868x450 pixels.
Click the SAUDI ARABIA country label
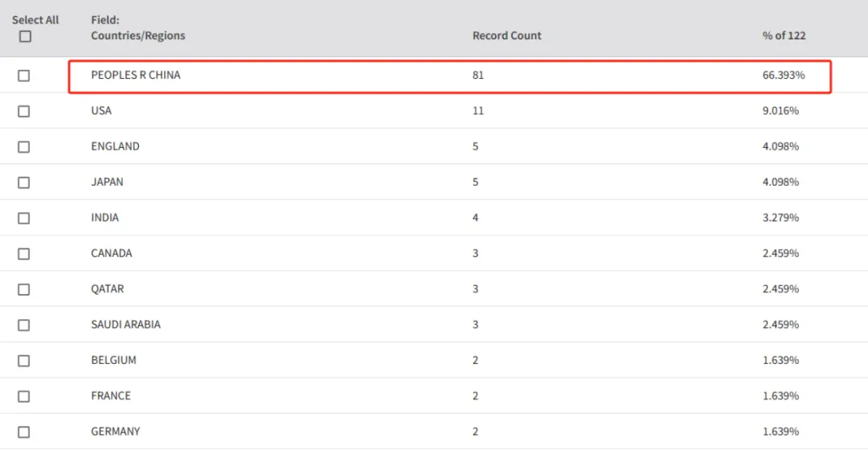pyautogui.click(x=125, y=325)
